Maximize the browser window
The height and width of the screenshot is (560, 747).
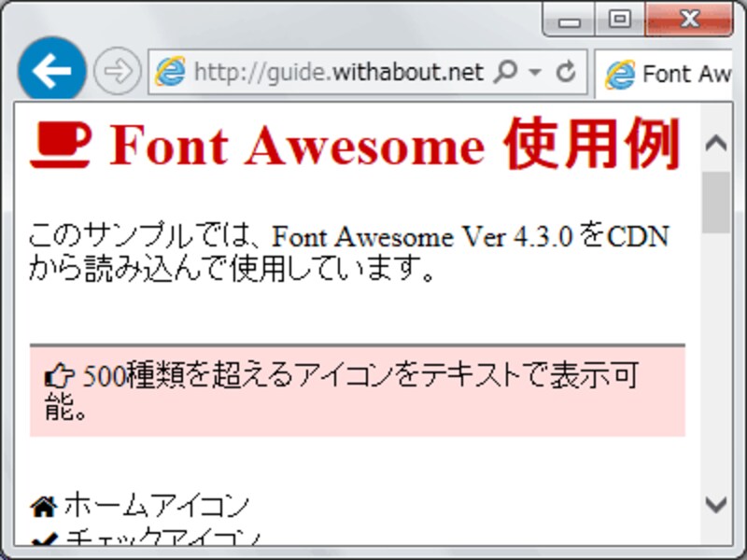[x=619, y=20]
